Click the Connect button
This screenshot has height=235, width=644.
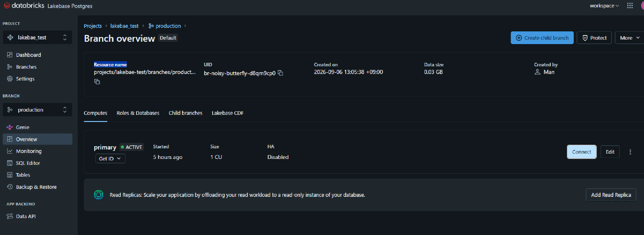tap(582, 152)
